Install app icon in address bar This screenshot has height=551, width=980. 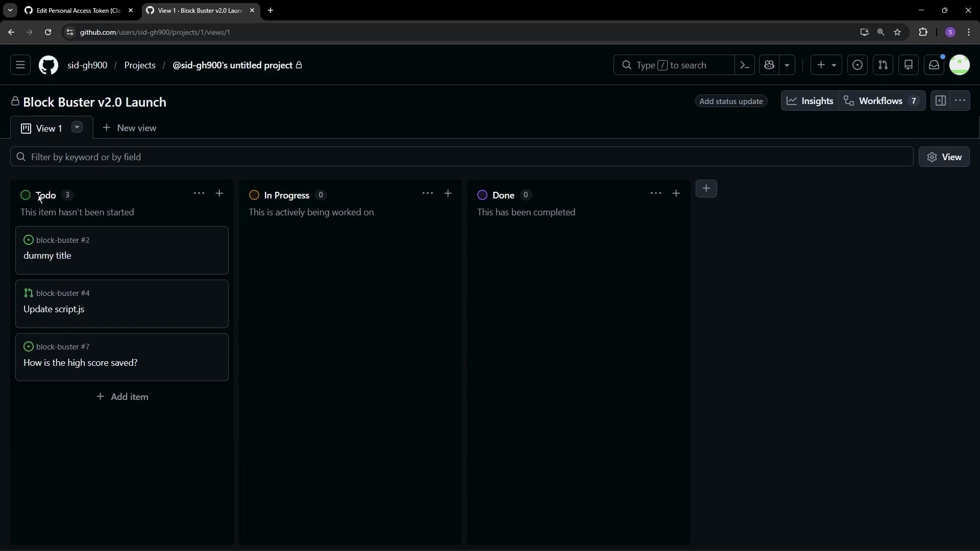tap(864, 32)
